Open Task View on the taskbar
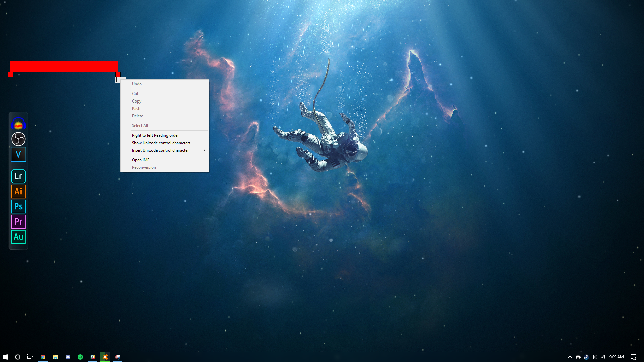 pyautogui.click(x=30, y=357)
